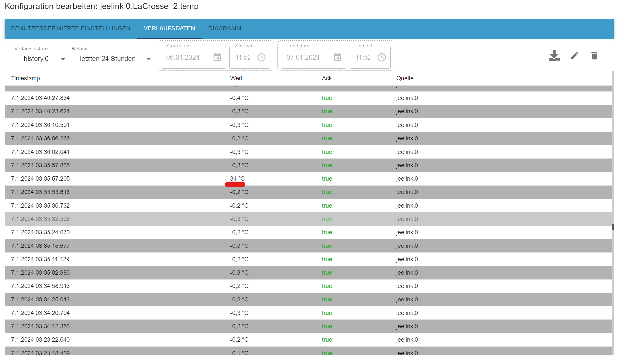Expand the Verlaufsinstanz history.0 dropdown

click(x=41, y=59)
